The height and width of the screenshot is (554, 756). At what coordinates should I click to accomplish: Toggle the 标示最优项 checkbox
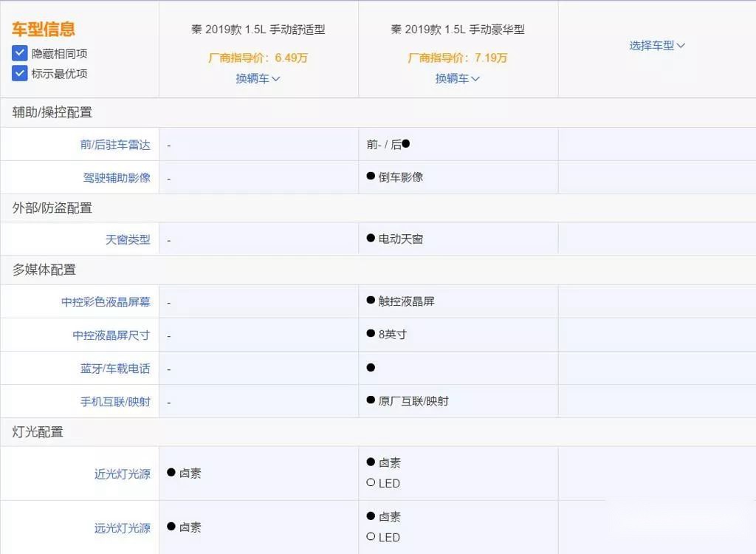pos(19,73)
